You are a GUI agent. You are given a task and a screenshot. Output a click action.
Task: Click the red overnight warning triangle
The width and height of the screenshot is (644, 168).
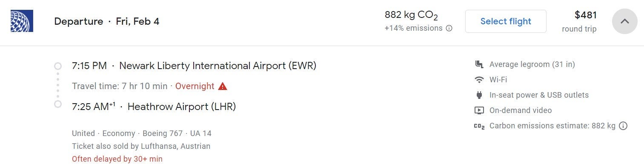coord(223,86)
